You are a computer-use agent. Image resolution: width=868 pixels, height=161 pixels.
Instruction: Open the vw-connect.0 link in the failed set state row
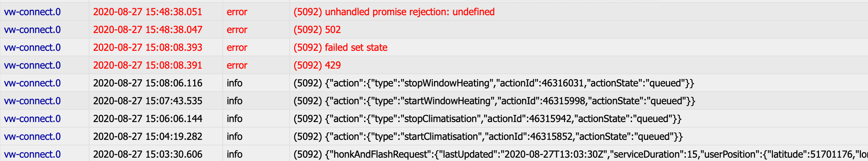point(32,47)
